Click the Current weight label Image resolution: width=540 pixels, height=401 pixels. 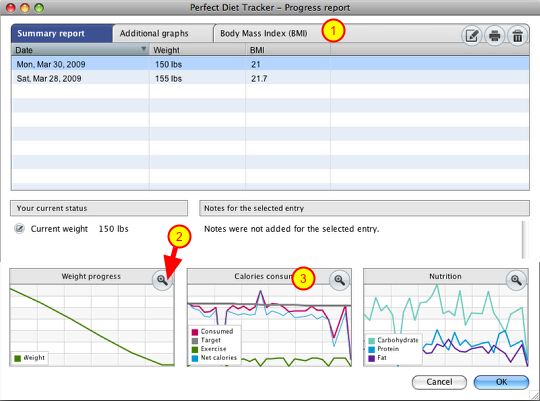(59, 229)
